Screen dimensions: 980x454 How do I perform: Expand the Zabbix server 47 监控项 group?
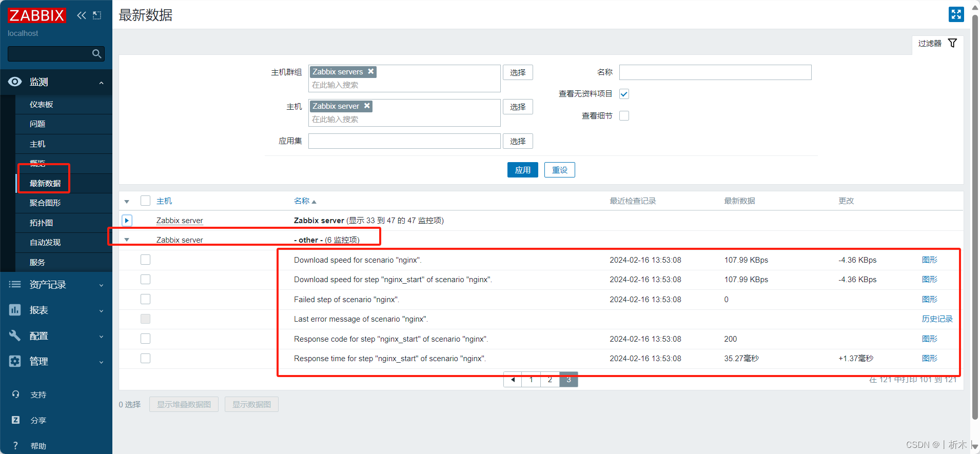[127, 221]
